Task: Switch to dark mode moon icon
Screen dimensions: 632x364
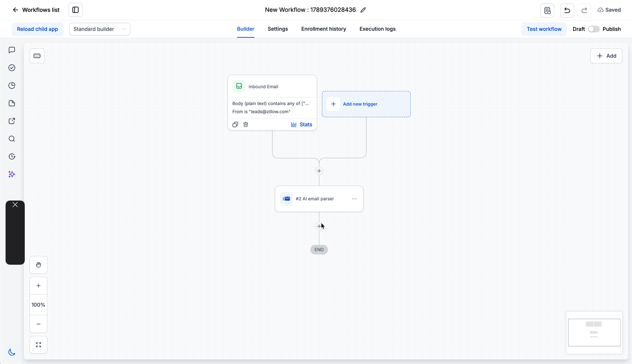Action: 12,352
